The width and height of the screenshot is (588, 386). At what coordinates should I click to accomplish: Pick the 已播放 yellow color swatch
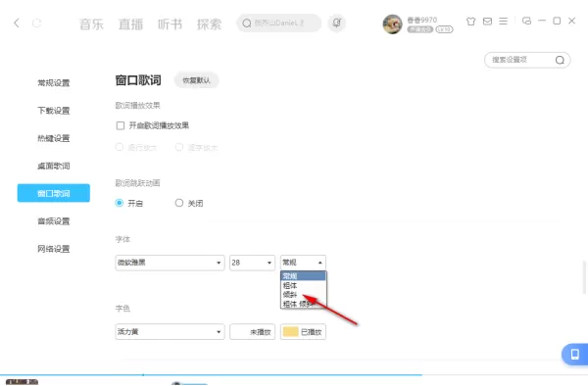pos(303,332)
